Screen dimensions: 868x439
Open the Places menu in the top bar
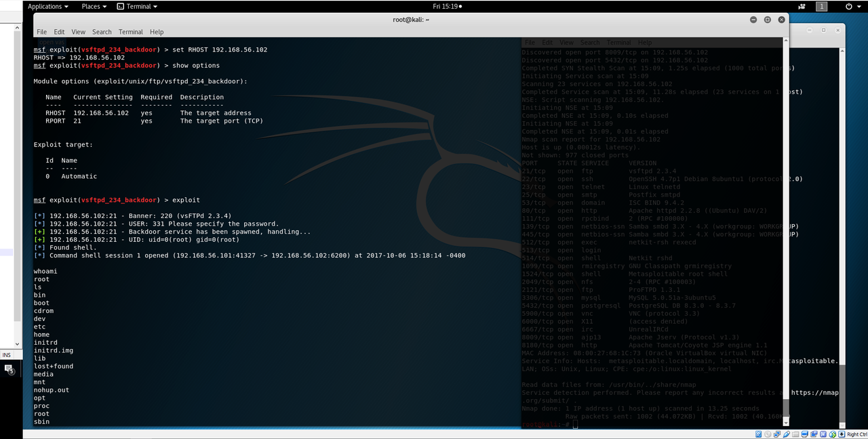(x=94, y=6)
